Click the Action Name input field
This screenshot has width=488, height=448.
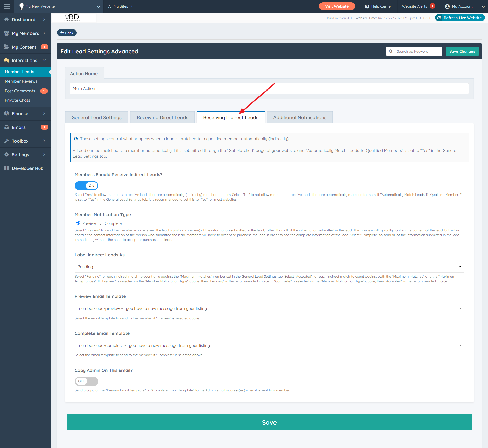[269, 88]
